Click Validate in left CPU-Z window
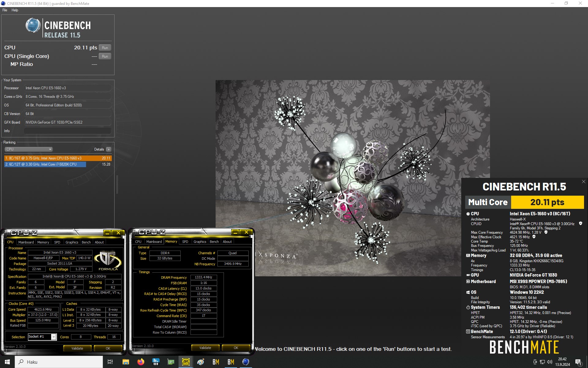 77,348
